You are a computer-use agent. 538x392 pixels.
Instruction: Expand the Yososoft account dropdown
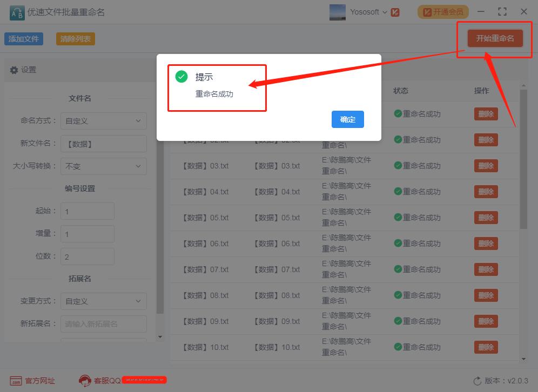[x=385, y=11]
